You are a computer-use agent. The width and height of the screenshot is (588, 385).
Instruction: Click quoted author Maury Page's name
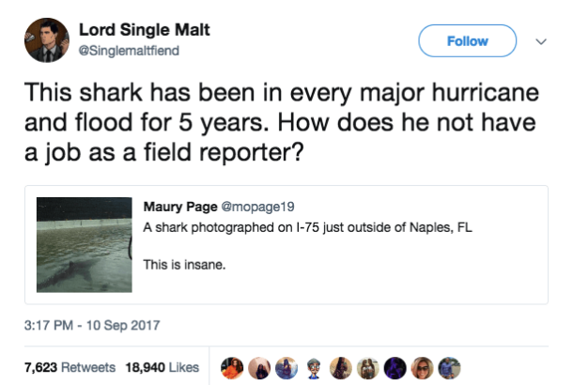(x=175, y=207)
